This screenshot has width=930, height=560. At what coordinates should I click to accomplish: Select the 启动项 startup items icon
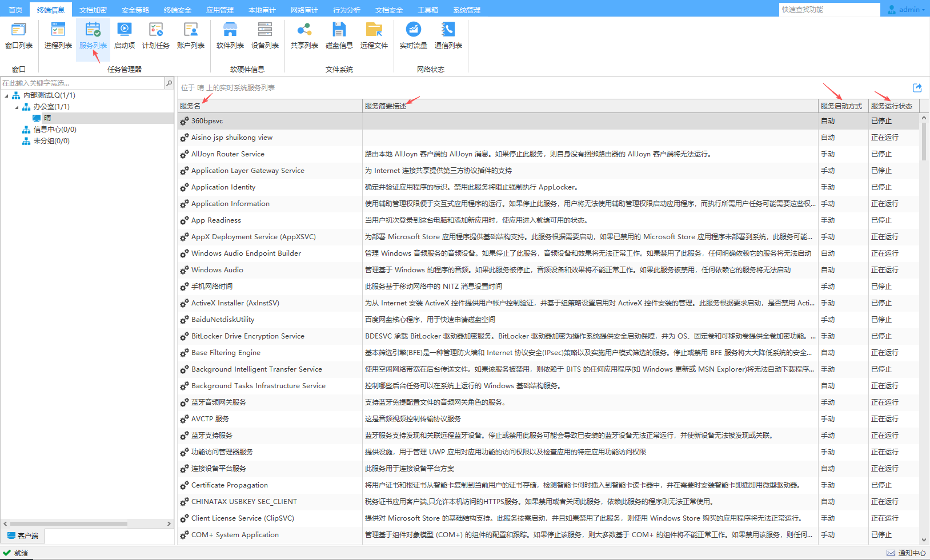point(125,35)
